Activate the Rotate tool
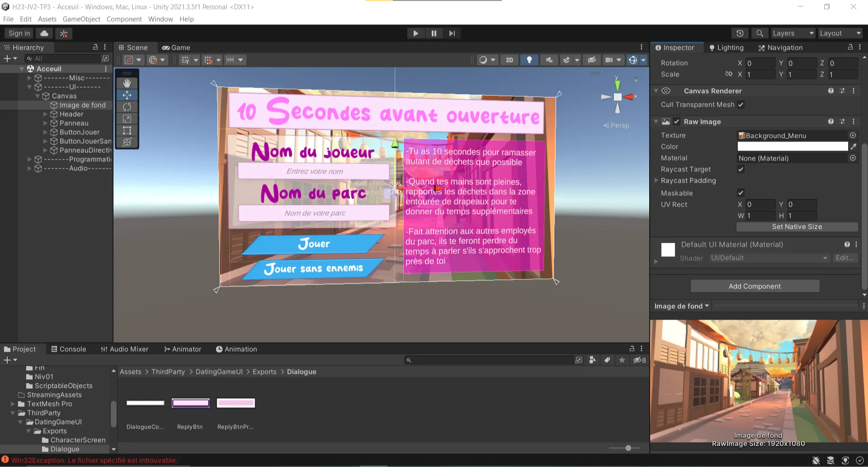The image size is (868, 467). point(127,107)
